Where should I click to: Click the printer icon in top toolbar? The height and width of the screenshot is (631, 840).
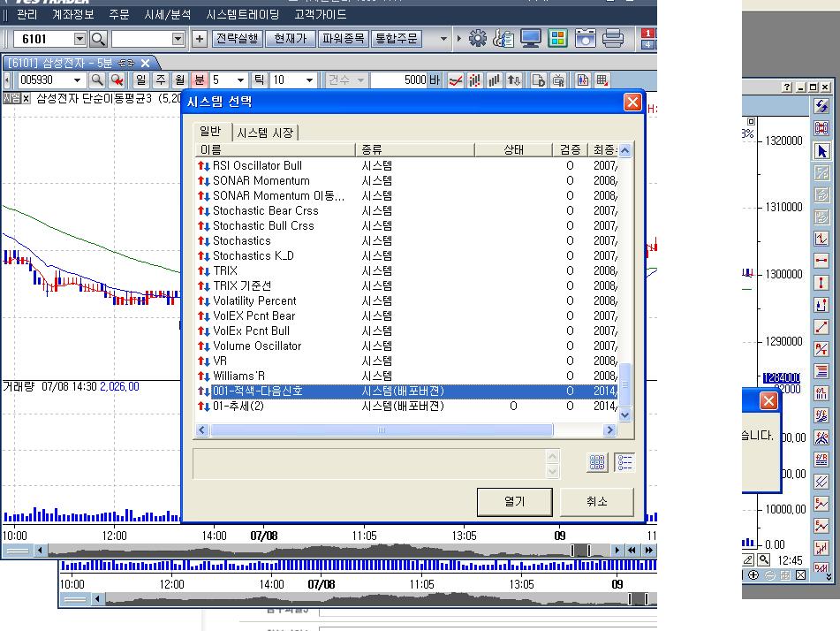pos(613,39)
